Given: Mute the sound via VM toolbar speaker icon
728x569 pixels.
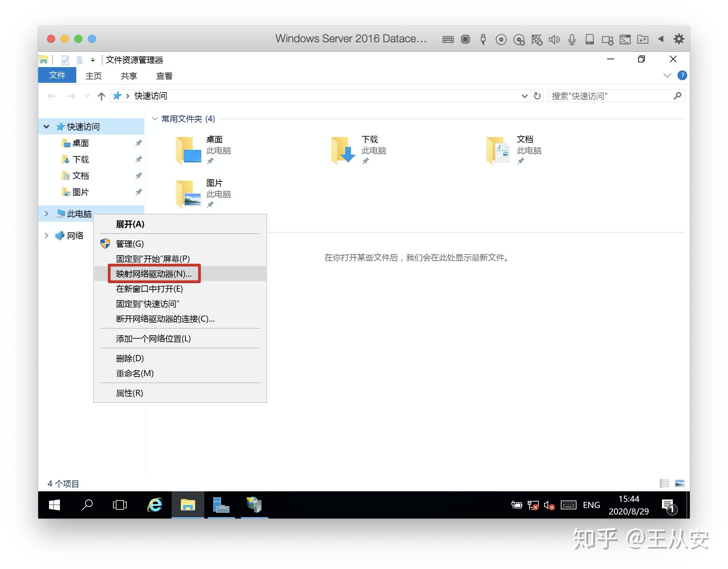Looking at the screenshot, I should click(554, 39).
